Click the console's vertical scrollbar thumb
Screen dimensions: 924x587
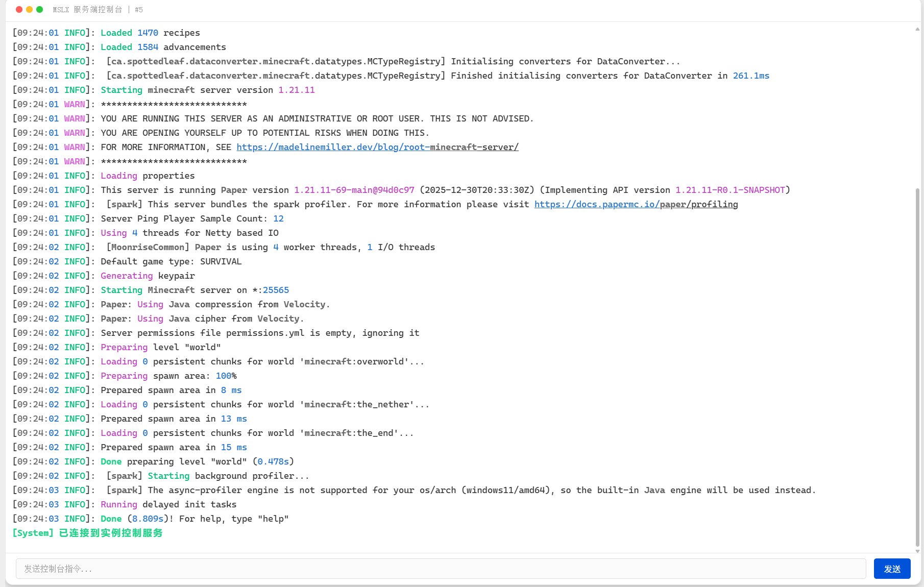[x=917, y=368]
